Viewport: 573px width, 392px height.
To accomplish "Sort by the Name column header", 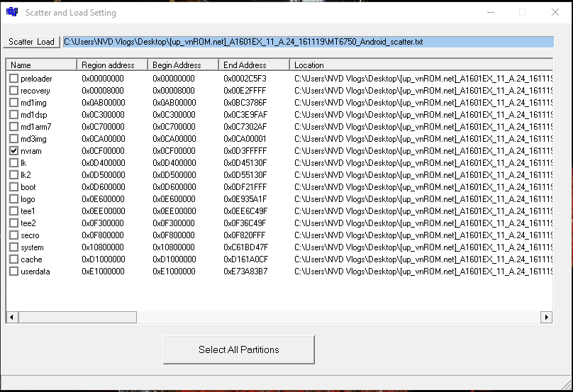I will point(41,65).
